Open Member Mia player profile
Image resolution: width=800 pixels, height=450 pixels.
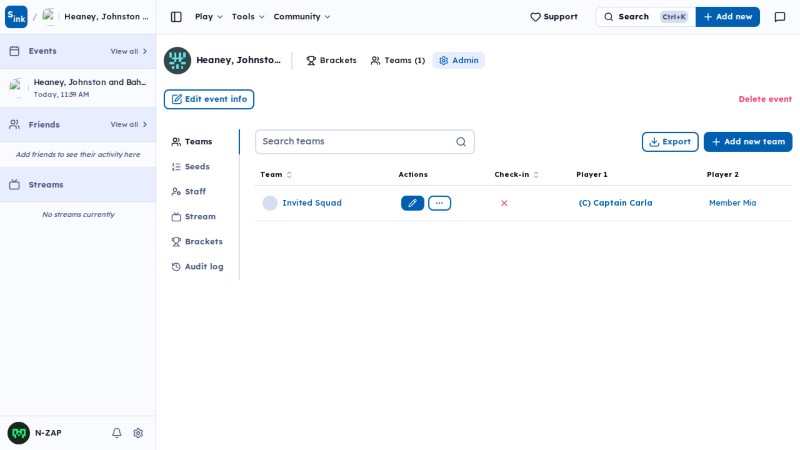[x=733, y=203]
